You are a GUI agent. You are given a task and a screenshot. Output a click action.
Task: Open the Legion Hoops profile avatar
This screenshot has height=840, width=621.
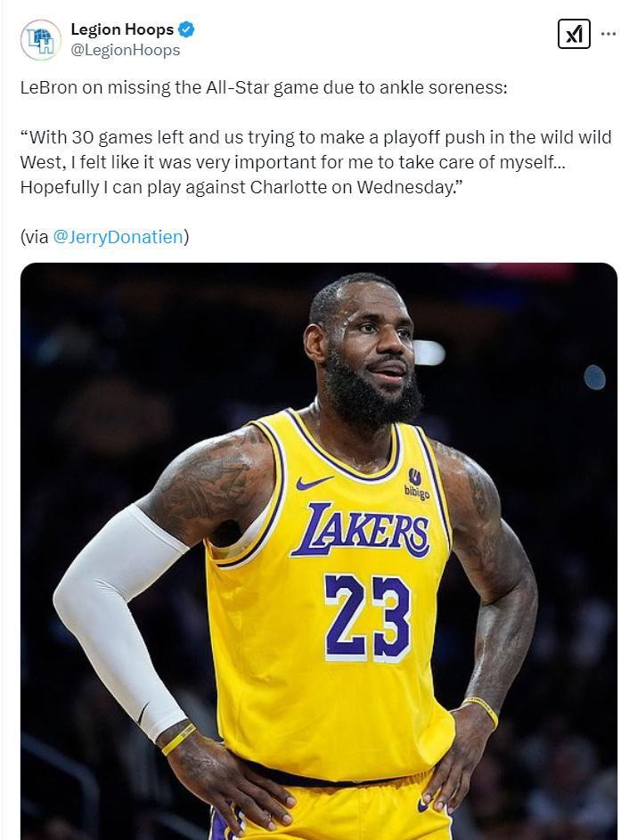point(40,40)
